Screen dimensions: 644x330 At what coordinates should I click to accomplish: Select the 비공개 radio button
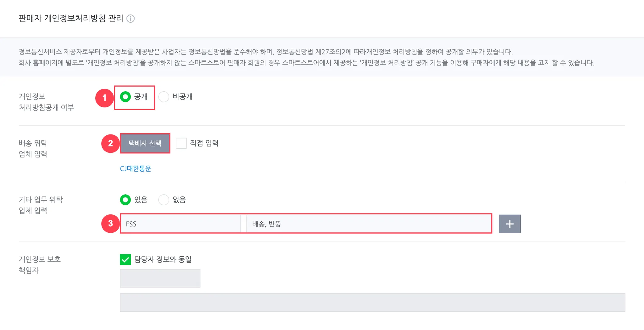[x=164, y=97]
